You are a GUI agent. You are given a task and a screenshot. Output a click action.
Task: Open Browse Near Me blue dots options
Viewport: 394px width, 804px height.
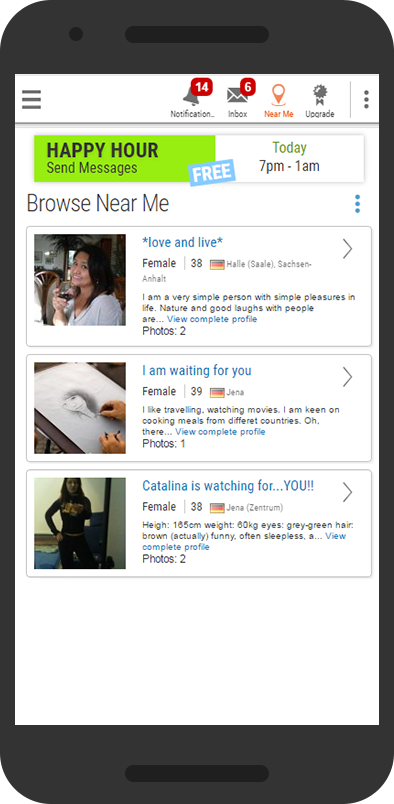(x=358, y=204)
